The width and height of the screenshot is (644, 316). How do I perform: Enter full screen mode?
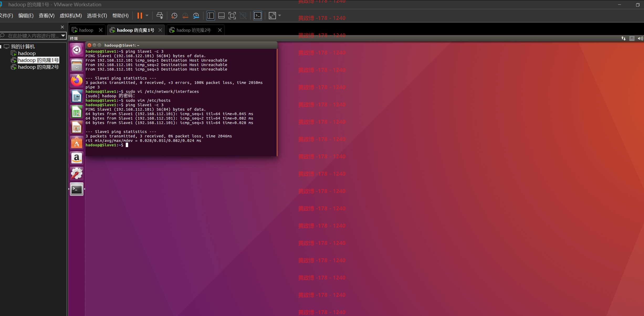point(232,16)
